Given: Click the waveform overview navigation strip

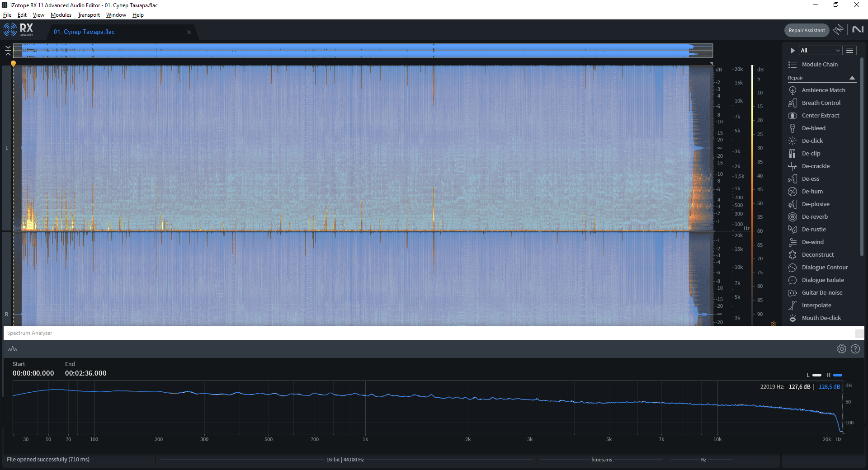Looking at the screenshot, I should click(363, 50).
